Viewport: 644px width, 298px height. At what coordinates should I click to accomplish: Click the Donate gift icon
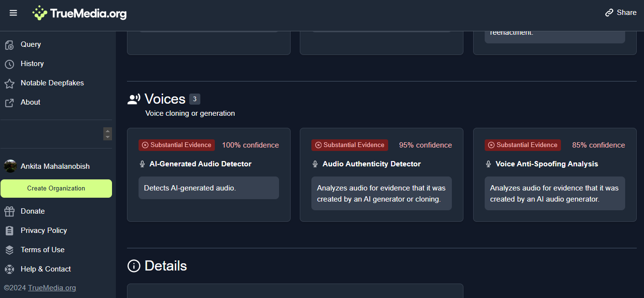pyautogui.click(x=9, y=211)
